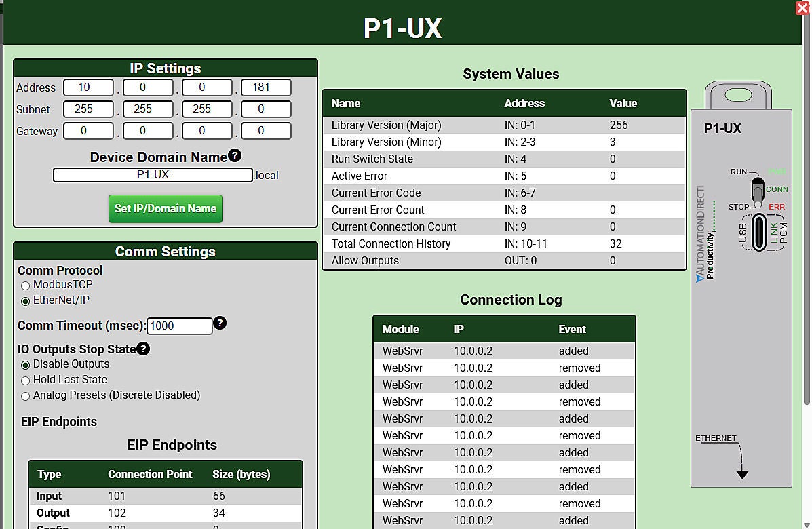
Task: Click size value 34 in EIP Endpoints
Action: point(218,513)
